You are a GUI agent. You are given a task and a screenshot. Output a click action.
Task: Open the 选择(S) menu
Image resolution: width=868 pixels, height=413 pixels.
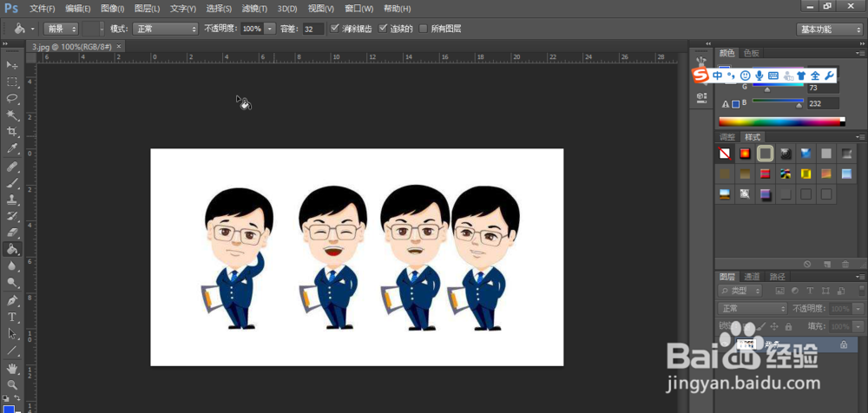tap(219, 9)
